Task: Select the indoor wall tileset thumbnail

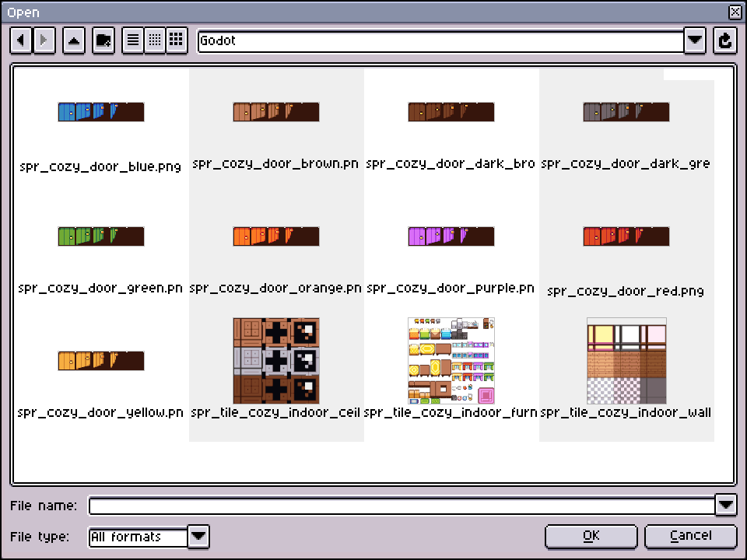Action: [x=626, y=360]
